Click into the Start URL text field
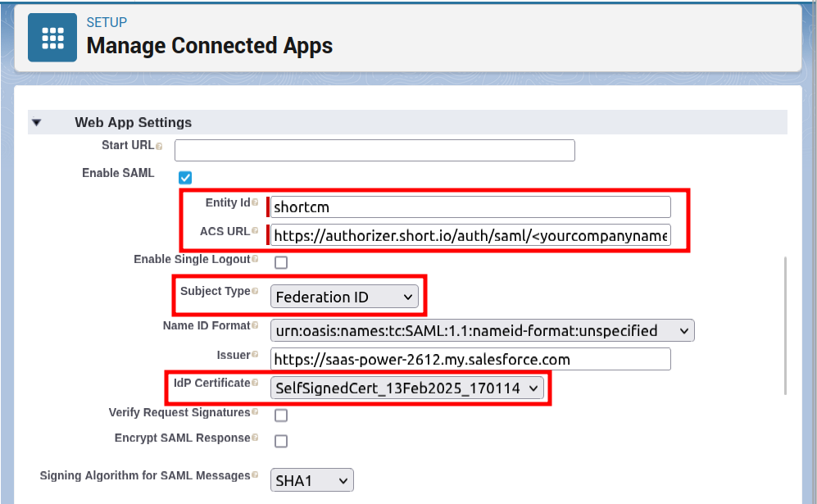The image size is (817, 504). coord(374,151)
